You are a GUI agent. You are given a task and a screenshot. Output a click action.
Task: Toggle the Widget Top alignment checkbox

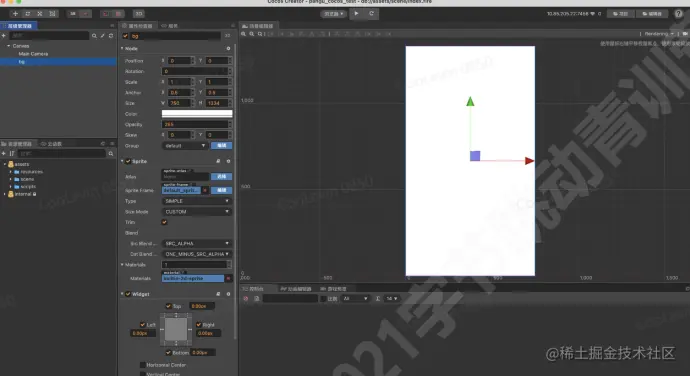168,306
